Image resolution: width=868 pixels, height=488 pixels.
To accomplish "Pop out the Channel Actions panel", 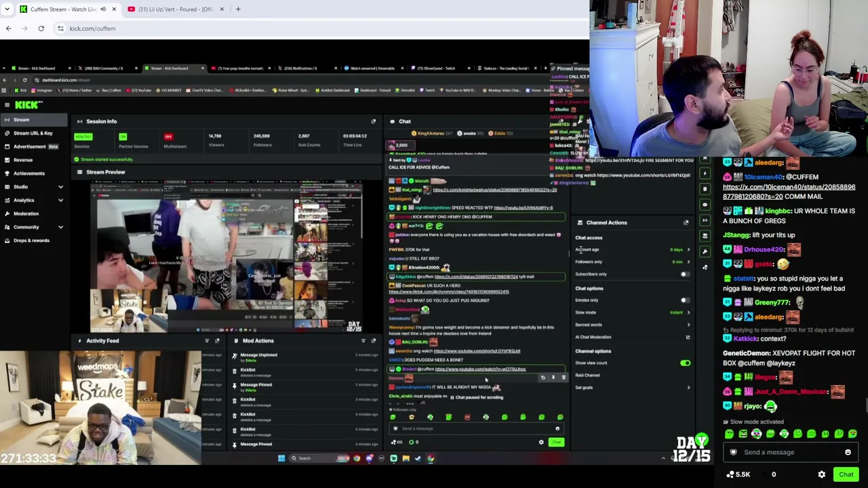I will tap(686, 222).
